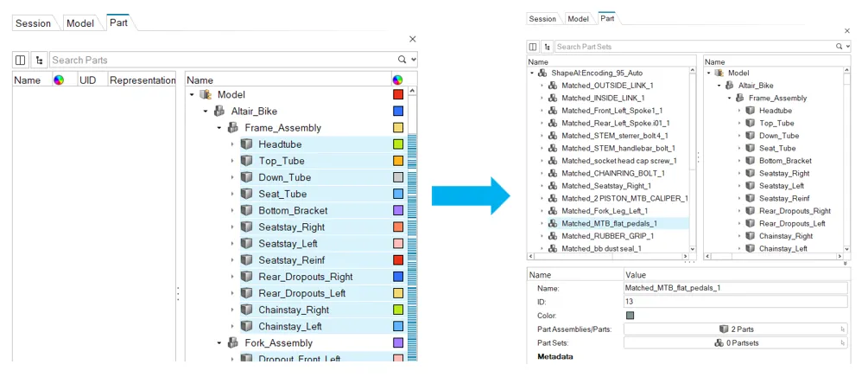
Task: Click in Search Part Sets input field
Action: (694, 47)
